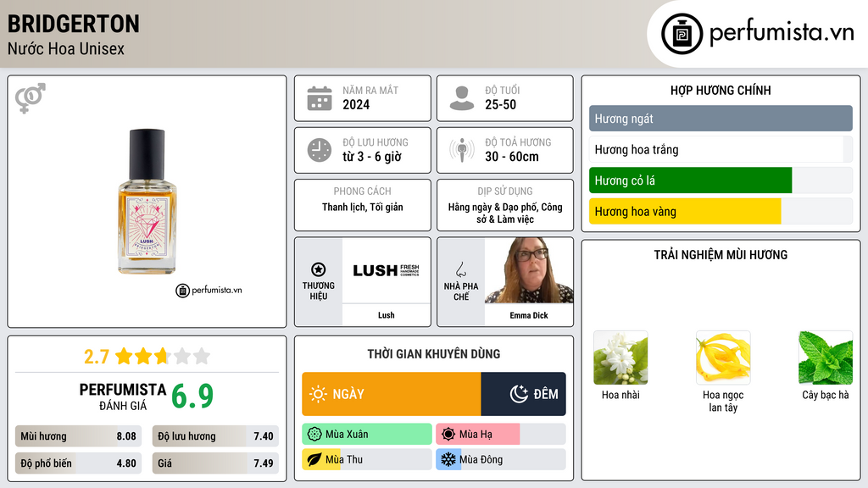Click the Hương hoa trắng accord bar
The width and height of the screenshot is (868, 488).
721,149
